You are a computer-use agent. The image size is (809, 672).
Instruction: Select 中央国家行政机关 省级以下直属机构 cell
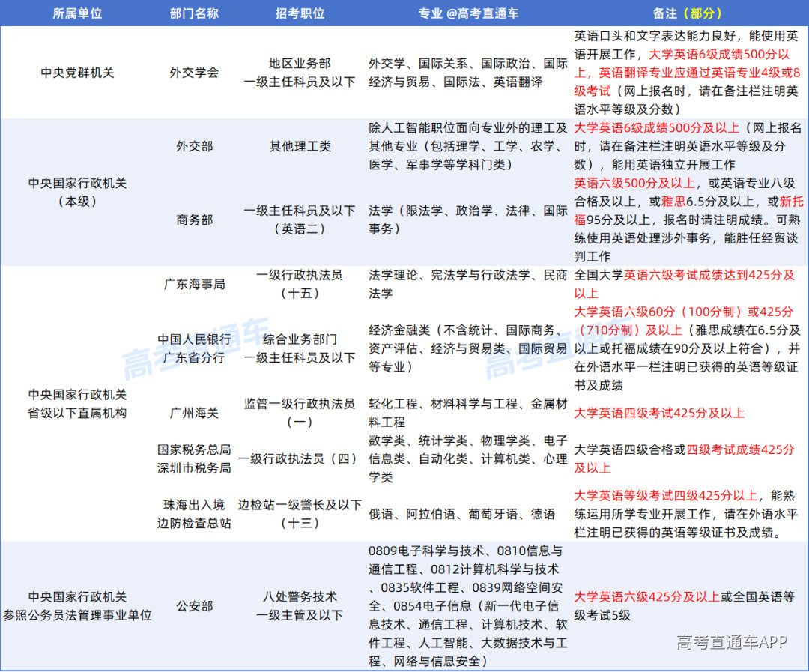(x=77, y=404)
